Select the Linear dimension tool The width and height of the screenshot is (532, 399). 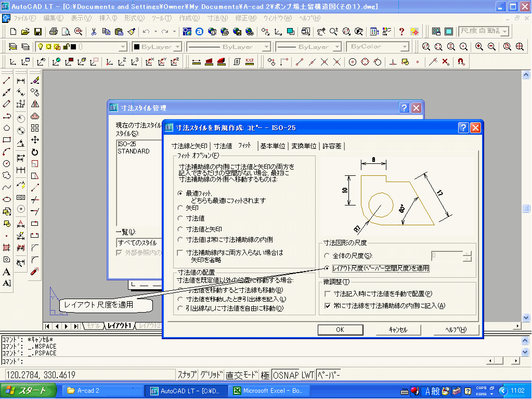point(21,81)
